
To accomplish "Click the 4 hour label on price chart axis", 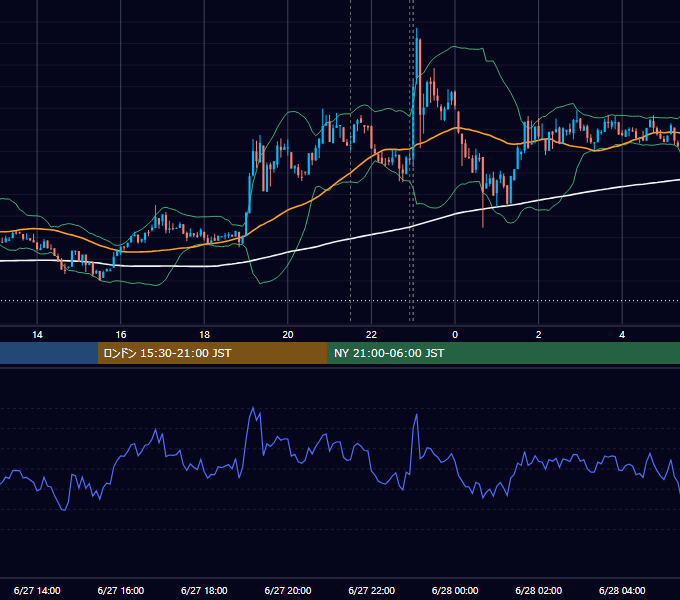I will point(622,335).
